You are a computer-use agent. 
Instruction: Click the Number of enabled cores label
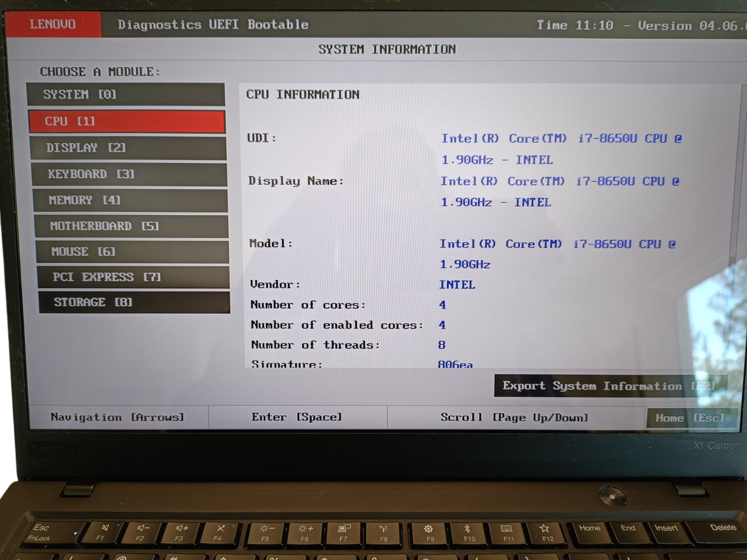pyautogui.click(x=337, y=325)
